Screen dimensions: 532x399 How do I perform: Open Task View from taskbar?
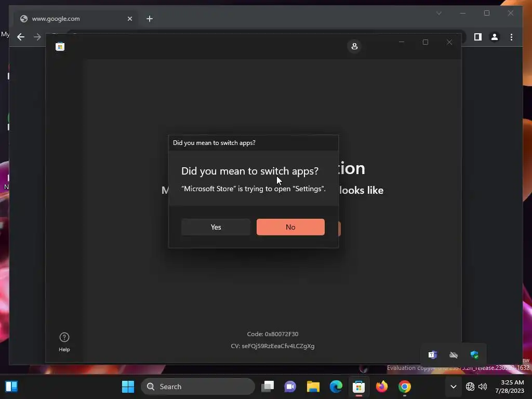point(268,387)
